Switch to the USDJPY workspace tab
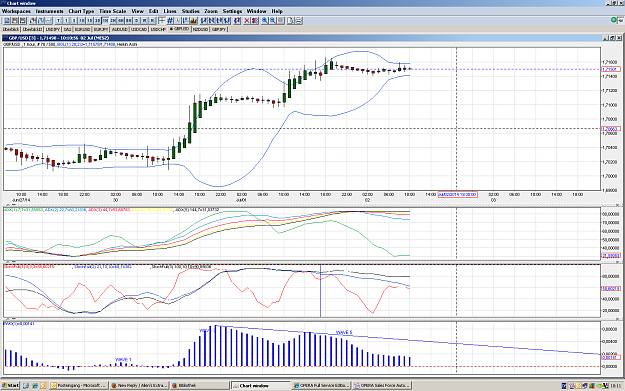 pyautogui.click(x=53, y=29)
